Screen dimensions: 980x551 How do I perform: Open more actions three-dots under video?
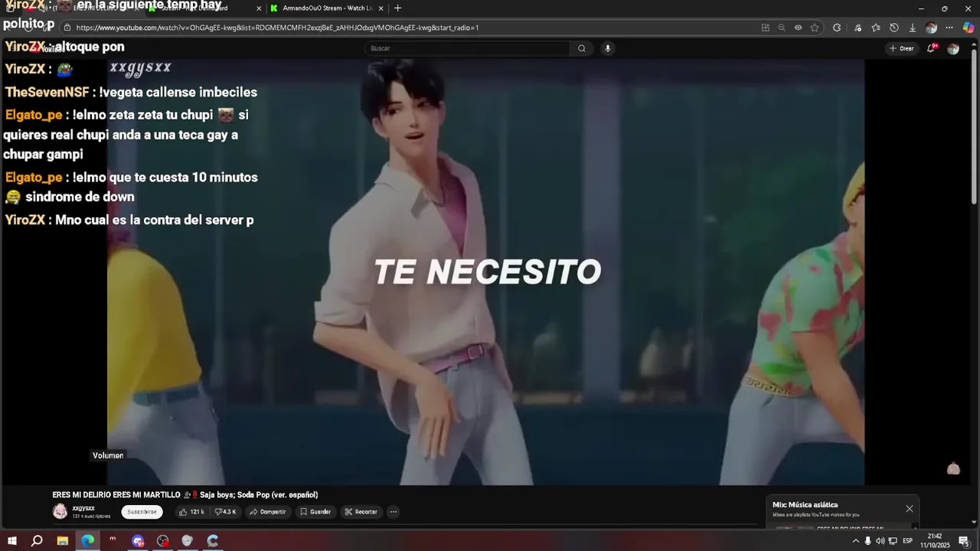coord(393,512)
